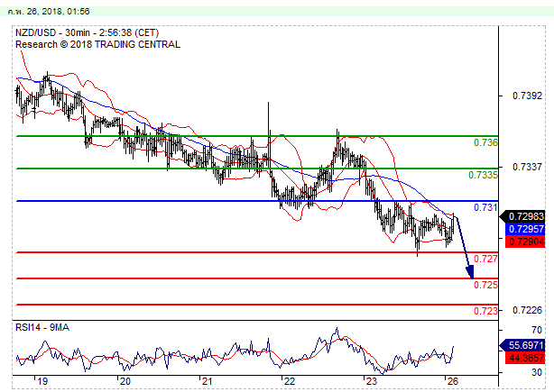
Task: Click the blue pivot label 0.731
Action: (x=485, y=207)
